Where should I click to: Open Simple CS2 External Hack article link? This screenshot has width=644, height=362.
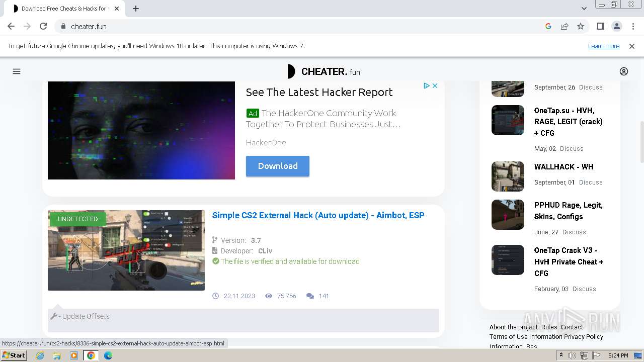point(318,215)
